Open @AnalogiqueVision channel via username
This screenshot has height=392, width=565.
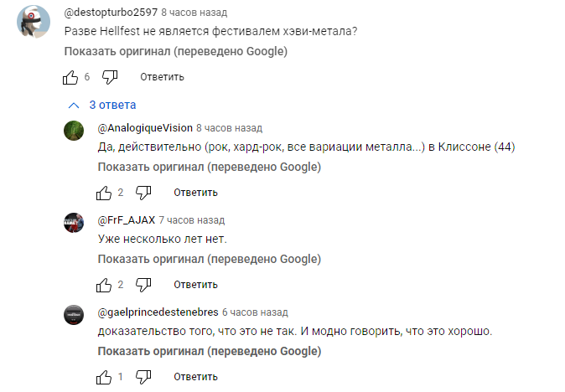pos(144,128)
